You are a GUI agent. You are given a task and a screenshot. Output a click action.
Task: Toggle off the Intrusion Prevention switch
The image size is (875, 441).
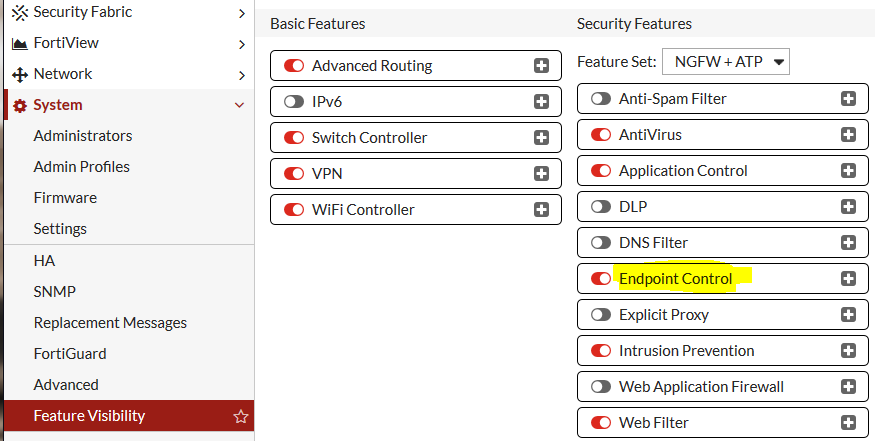601,351
